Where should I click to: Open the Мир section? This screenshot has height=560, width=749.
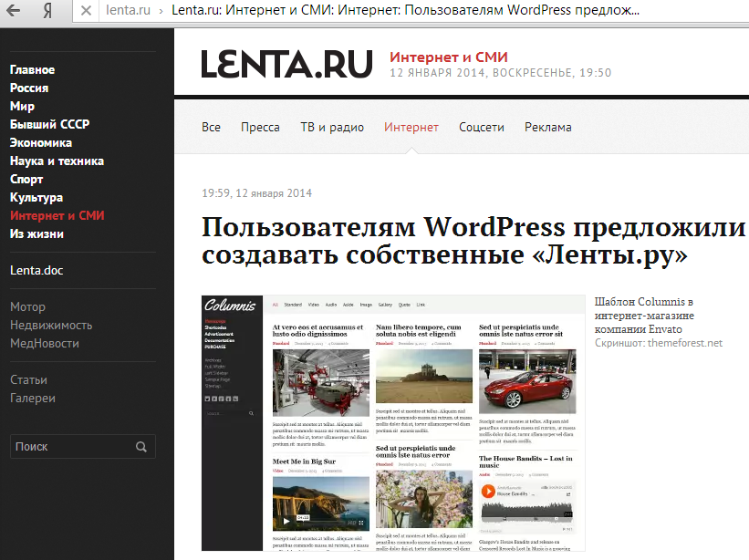click(23, 106)
